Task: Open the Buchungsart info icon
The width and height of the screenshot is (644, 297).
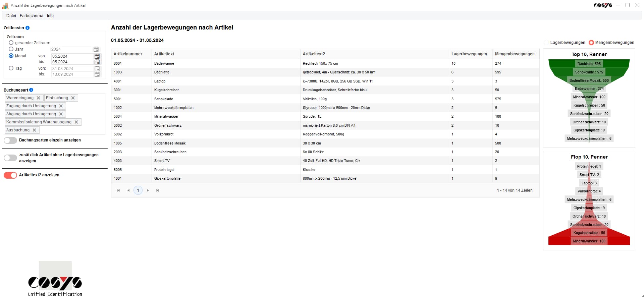Action: (x=31, y=90)
